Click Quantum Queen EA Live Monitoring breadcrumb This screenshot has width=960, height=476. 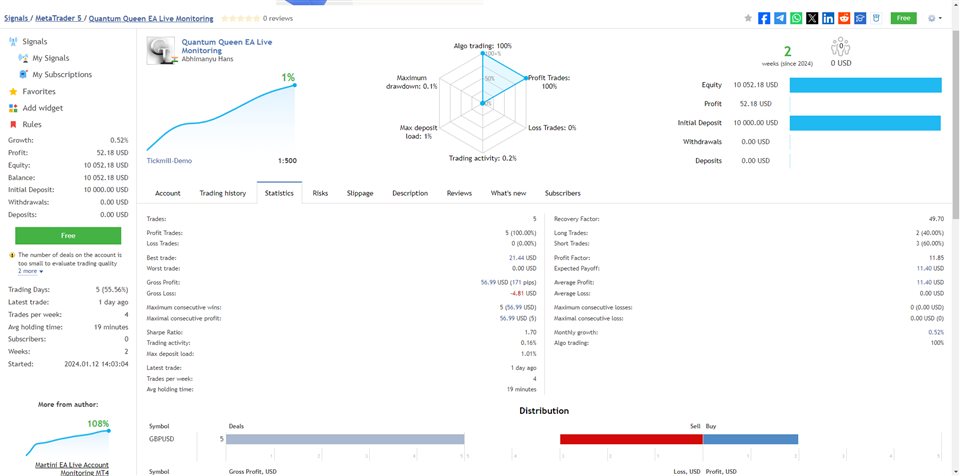(151, 18)
